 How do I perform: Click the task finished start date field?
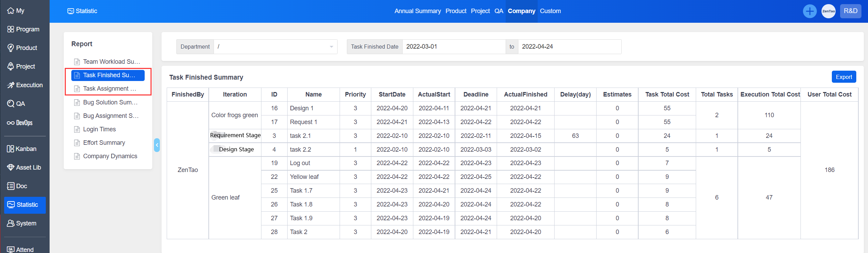coord(453,47)
